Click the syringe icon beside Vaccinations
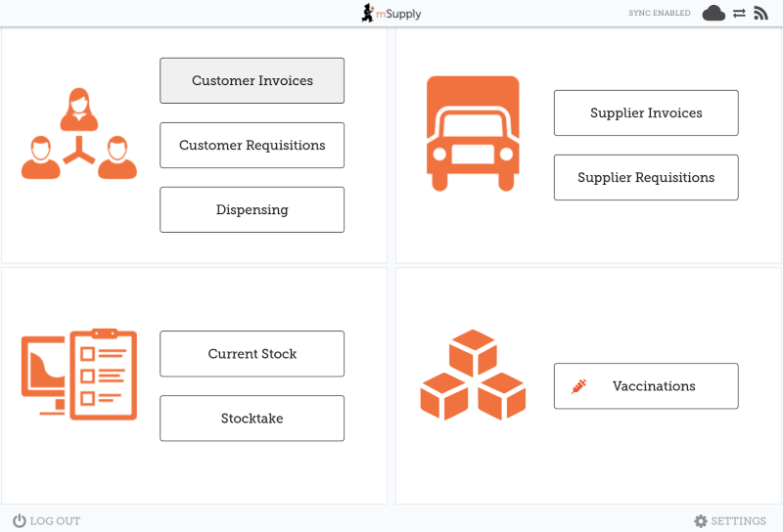The height and width of the screenshot is (532, 783). [578, 386]
